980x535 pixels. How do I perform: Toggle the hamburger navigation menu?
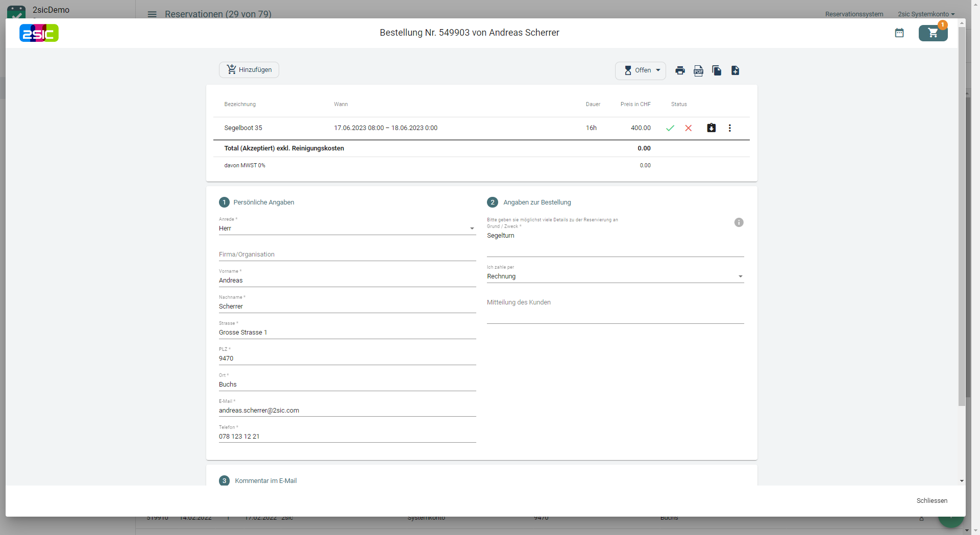(152, 14)
